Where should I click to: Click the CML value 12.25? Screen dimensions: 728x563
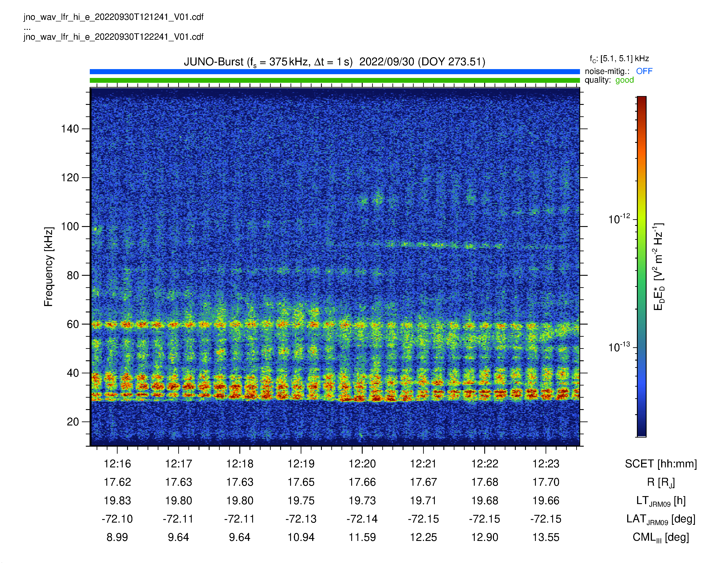point(423,537)
